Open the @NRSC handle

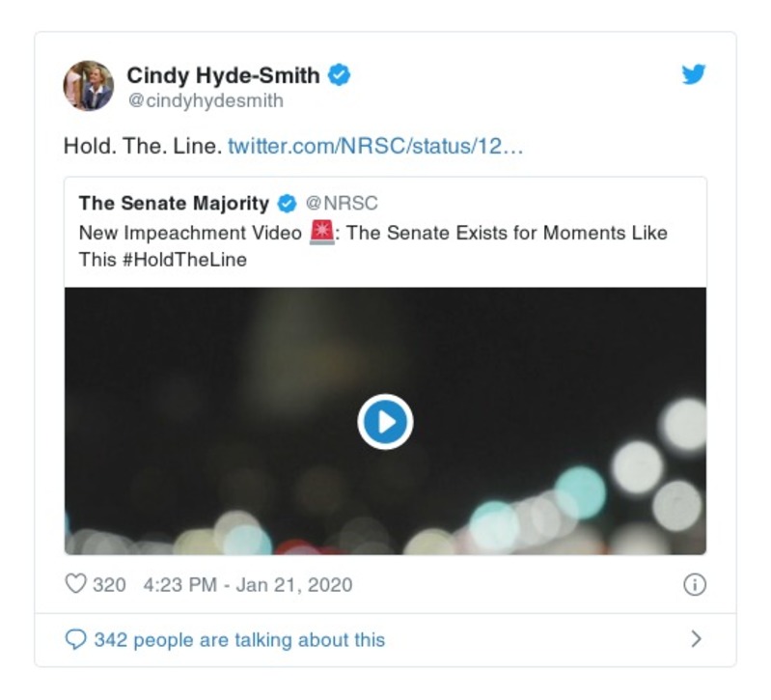pos(342,204)
